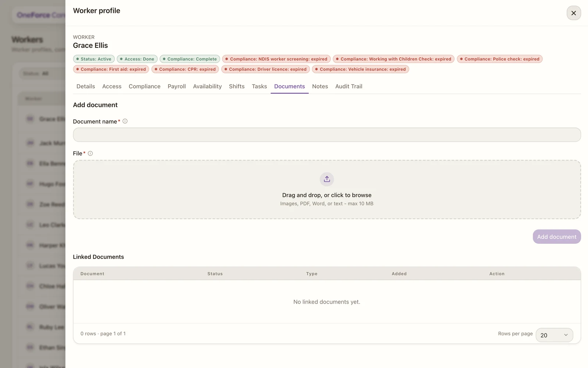Switch to the Tasks tab
Viewport: 588px width, 368px height.
pyautogui.click(x=259, y=86)
